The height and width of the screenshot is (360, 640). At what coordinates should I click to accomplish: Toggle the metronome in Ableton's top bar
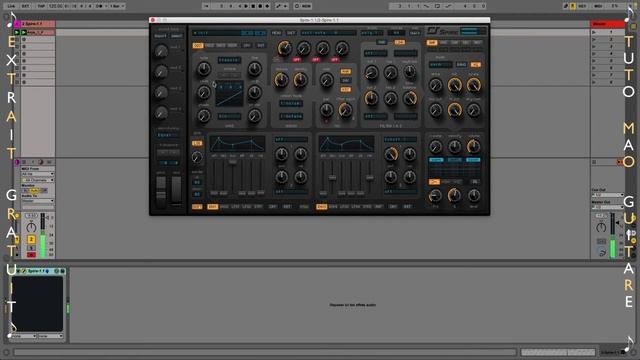pyautogui.click(x=99, y=6)
